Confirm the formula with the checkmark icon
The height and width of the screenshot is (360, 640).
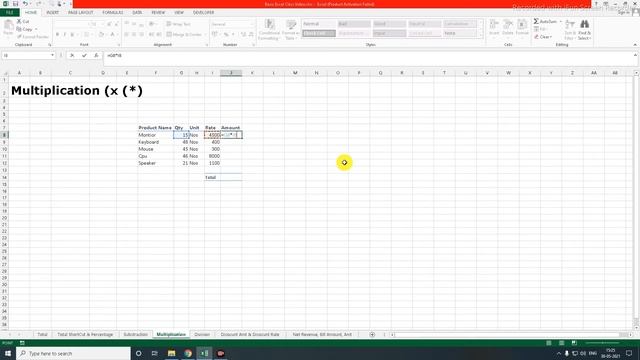click(84, 56)
